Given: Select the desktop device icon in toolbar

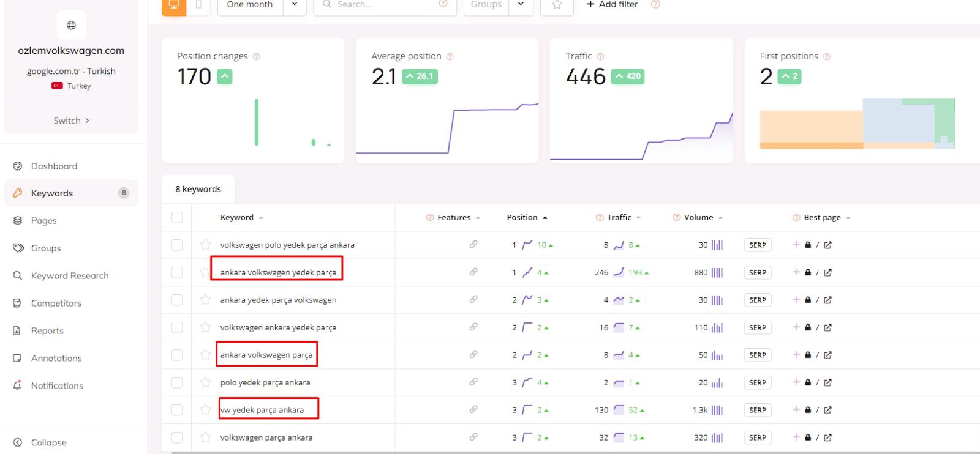Looking at the screenshot, I should pyautogui.click(x=174, y=5).
